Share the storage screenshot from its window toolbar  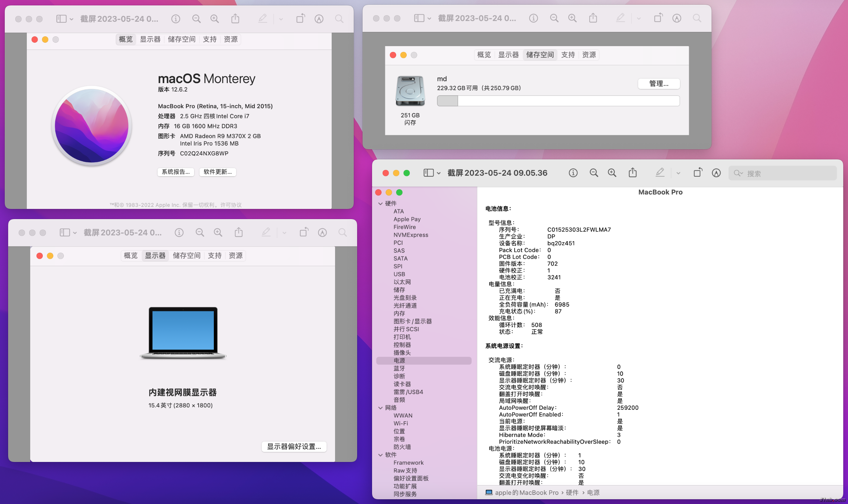[593, 18]
